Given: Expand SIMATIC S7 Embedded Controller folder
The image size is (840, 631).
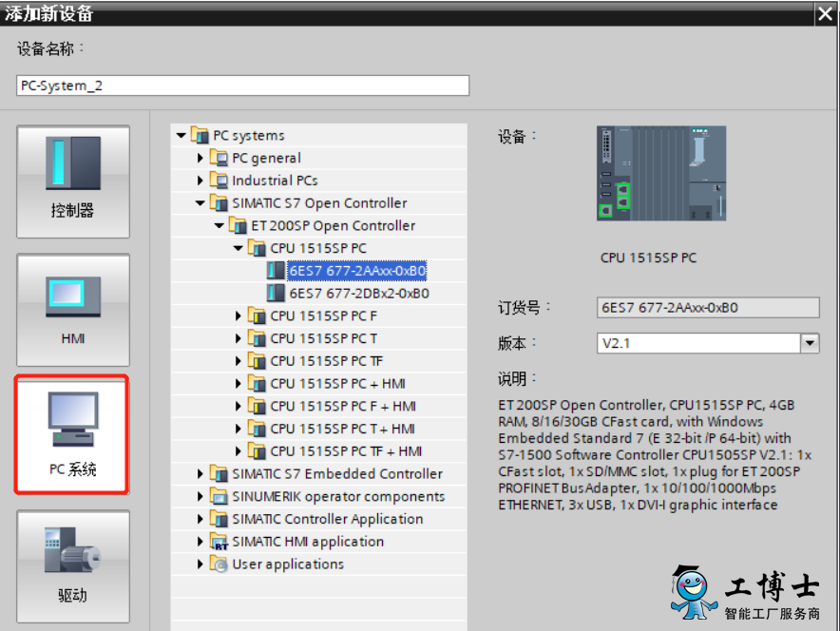Looking at the screenshot, I should (200, 474).
